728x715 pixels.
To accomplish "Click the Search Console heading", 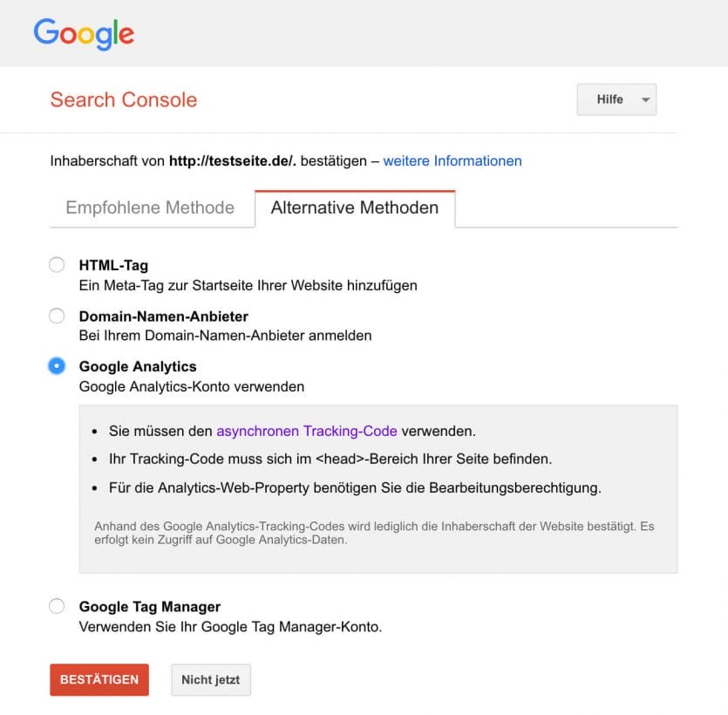I will point(123,100).
